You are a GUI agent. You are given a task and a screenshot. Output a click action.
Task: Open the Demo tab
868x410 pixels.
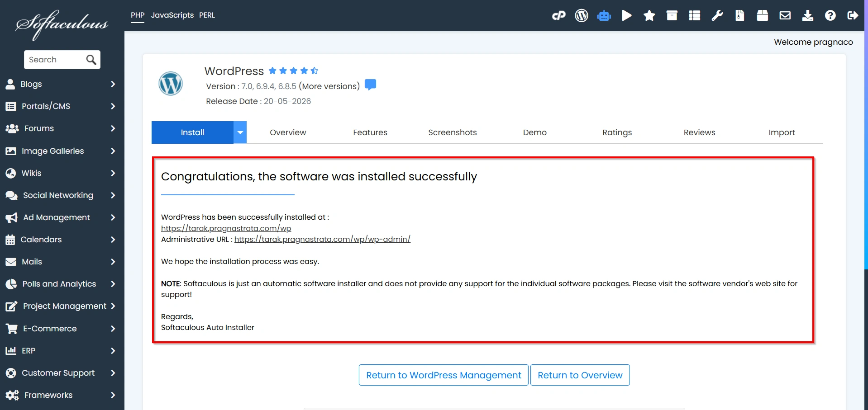[535, 132]
